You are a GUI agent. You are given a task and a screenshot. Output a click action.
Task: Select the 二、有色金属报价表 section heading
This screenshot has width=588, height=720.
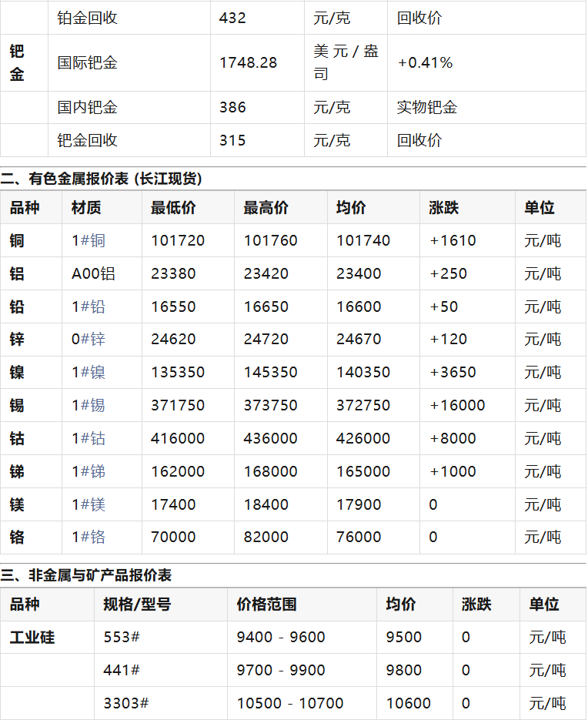102,179
